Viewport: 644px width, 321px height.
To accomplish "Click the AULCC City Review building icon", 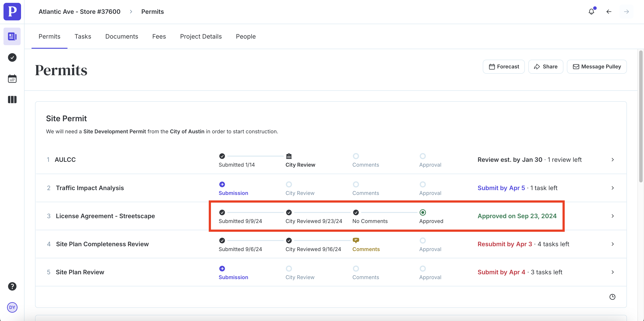I will point(289,156).
